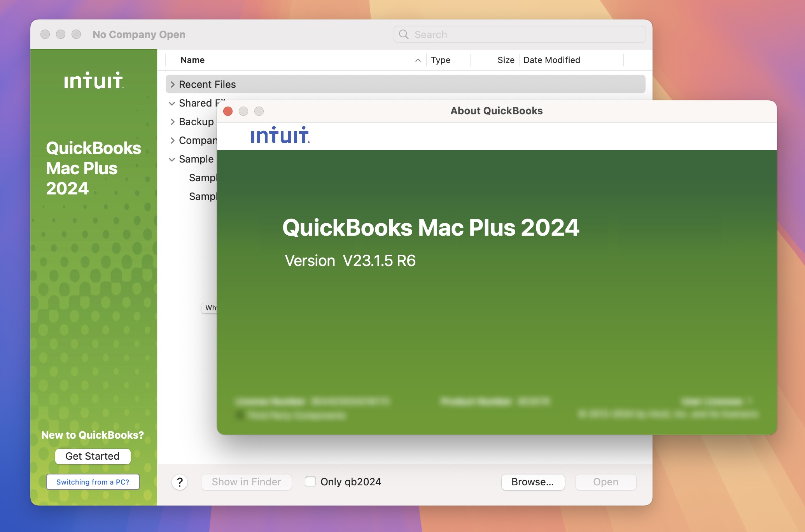Screen dimensions: 805x532
Task: Open help with the question mark button
Action: point(180,482)
